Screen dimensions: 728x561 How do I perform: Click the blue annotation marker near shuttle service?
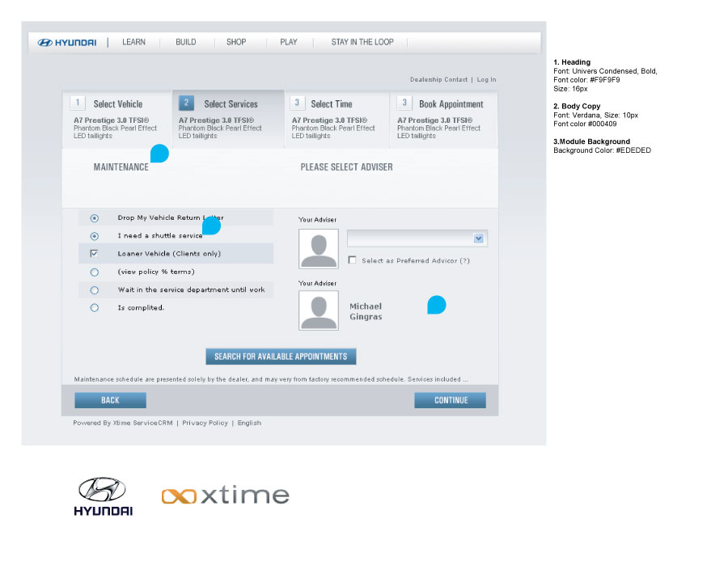pyautogui.click(x=211, y=226)
